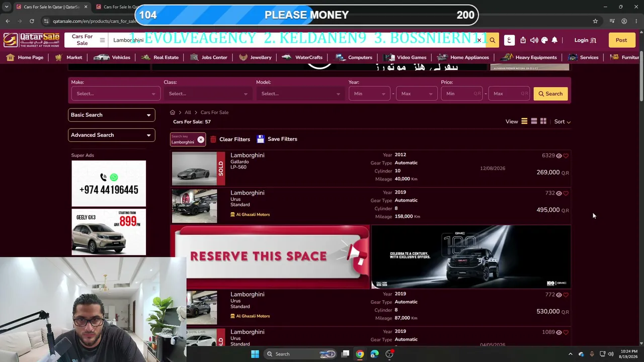Favorite the 530,000 Urus listing heart

tap(566, 295)
